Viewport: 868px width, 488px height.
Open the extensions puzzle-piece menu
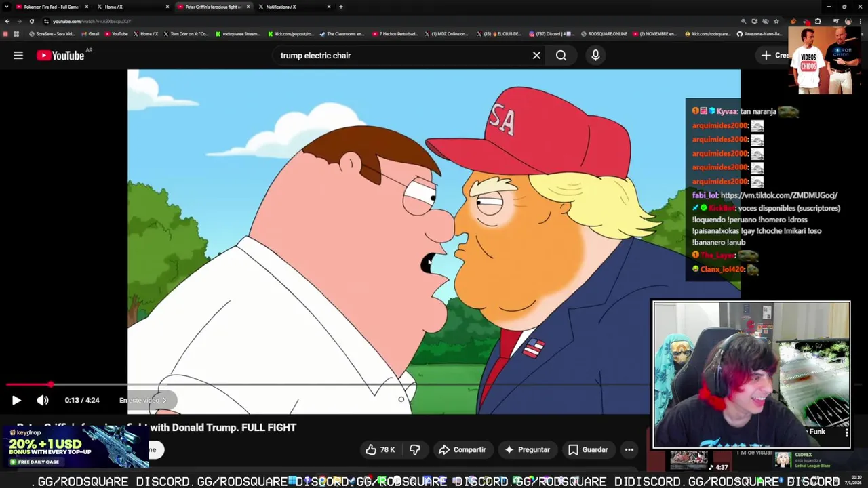(x=818, y=21)
